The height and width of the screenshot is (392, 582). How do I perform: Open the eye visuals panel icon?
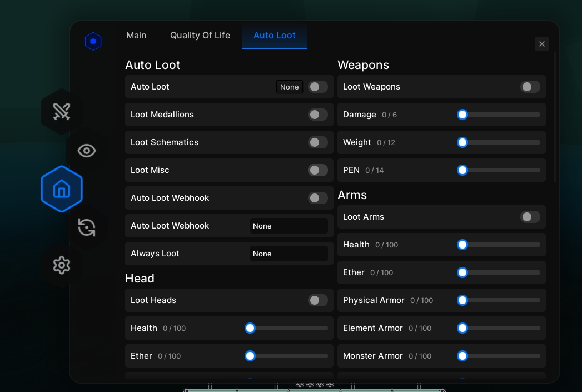point(86,150)
